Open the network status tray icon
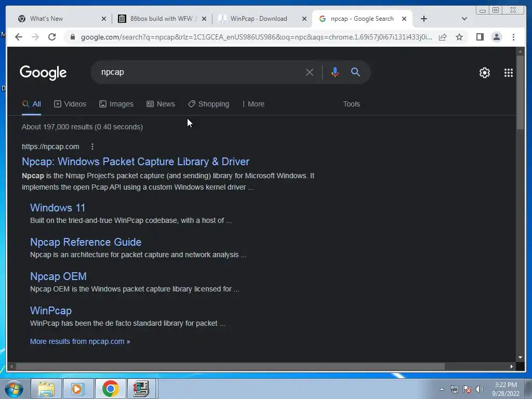This screenshot has height=399, width=532. coord(454,389)
